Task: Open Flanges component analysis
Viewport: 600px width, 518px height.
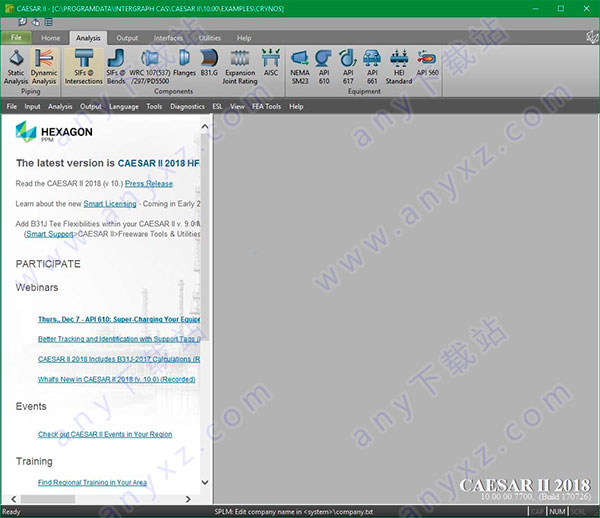Action: pyautogui.click(x=184, y=63)
